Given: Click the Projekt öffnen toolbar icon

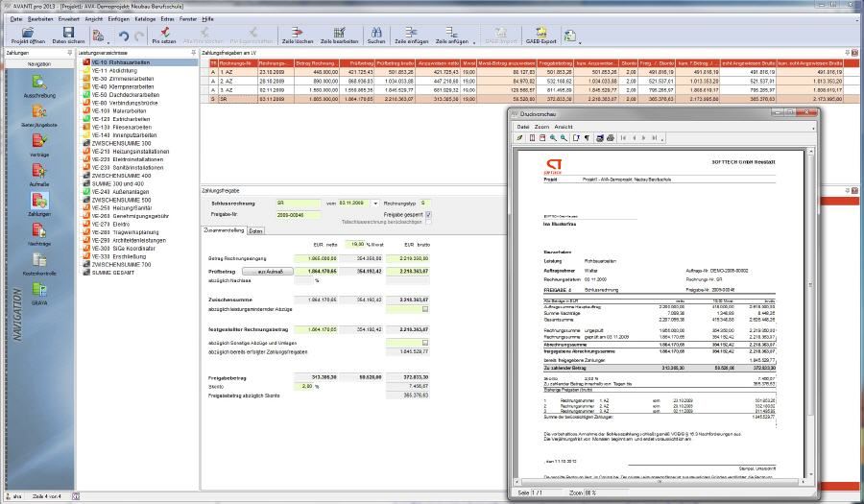Looking at the screenshot, I should [x=28, y=35].
